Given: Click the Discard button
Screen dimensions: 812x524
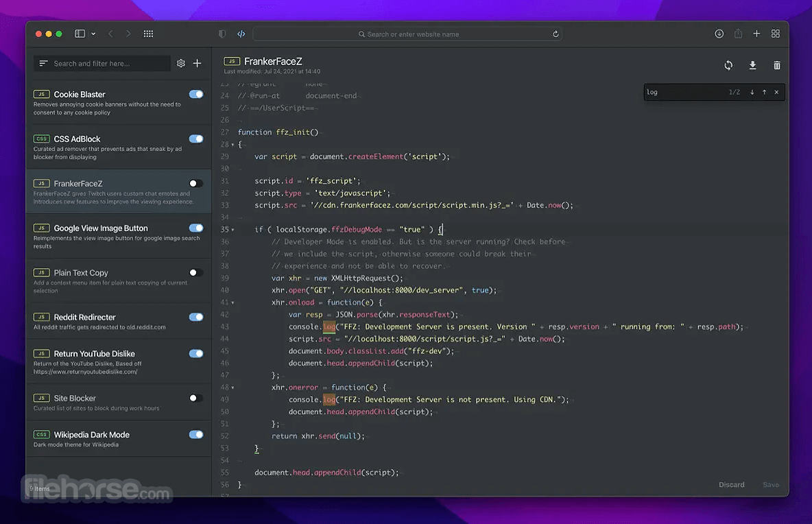Looking at the screenshot, I should tap(731, 485).
